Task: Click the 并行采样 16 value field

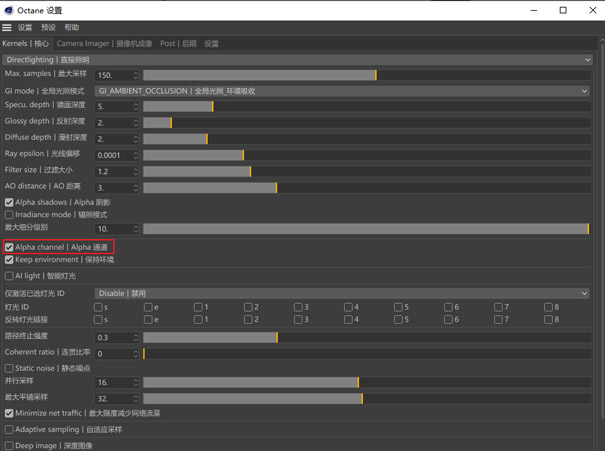Action: [114, 382]
